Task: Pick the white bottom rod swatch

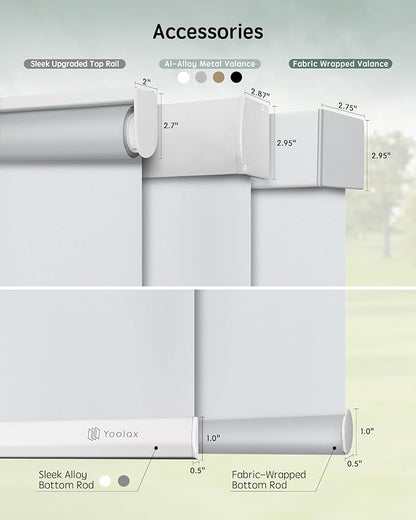Action: [105, 481]
